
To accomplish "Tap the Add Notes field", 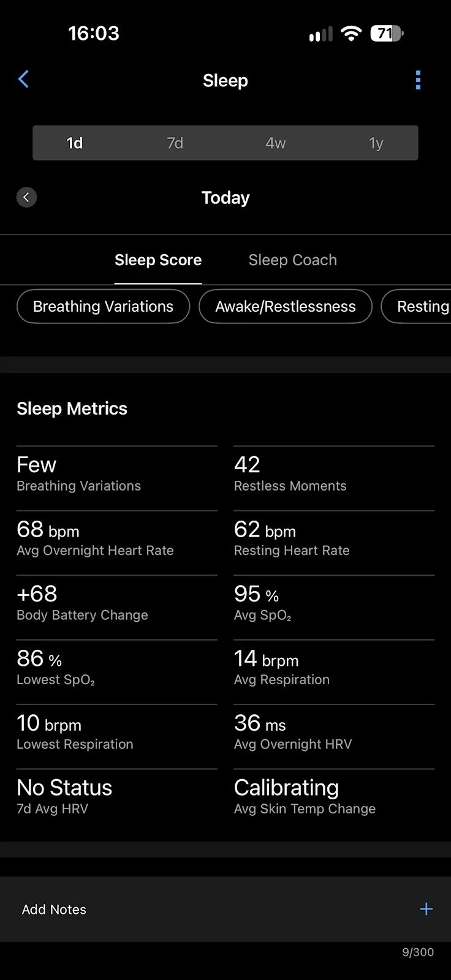I will point(225,909).
